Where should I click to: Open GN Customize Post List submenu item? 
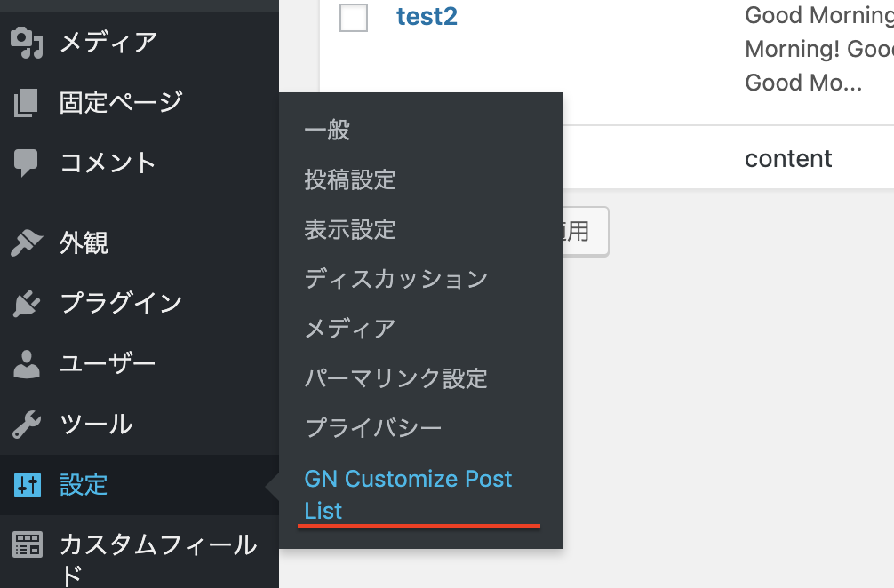408,495
